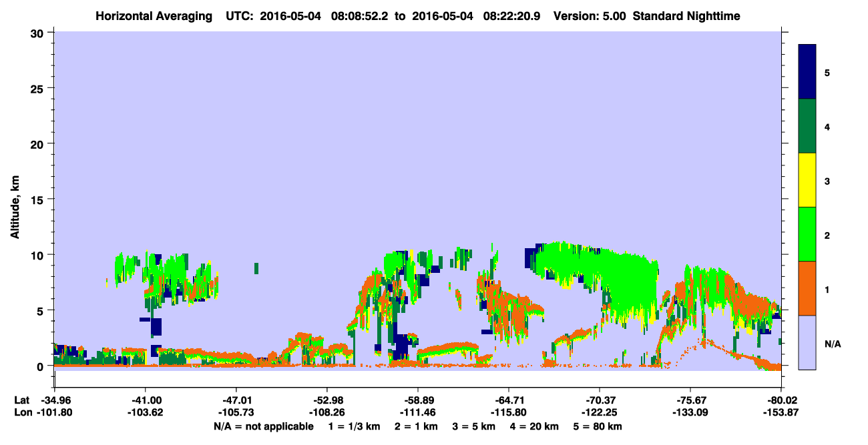Click latitude value -41.00
The height and width of the screenshot is (445, 868).
coord(145,400)
